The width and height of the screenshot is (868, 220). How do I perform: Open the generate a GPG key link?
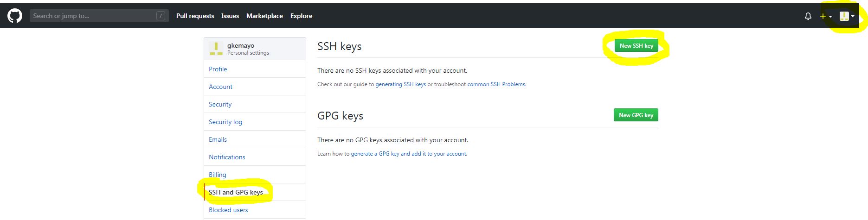[408, 154]
